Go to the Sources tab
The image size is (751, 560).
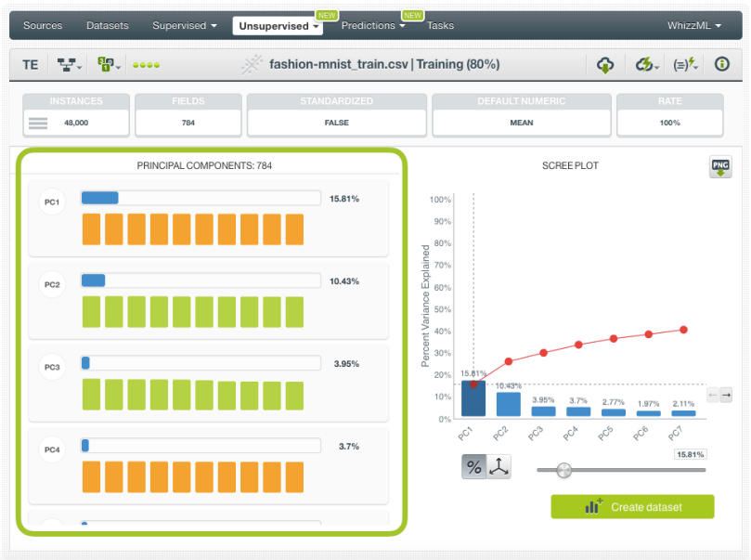tap(43, 25)
